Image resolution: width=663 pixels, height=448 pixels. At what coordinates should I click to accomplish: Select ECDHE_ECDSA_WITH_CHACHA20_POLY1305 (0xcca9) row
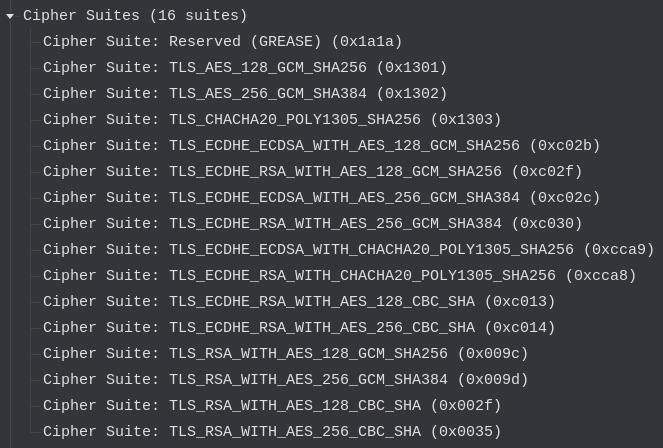click(x=348, y=250)
